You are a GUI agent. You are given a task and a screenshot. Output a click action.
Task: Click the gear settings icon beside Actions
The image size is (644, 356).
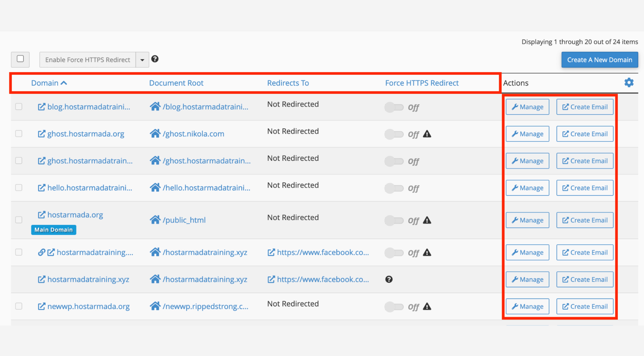(x=629, y=83)
